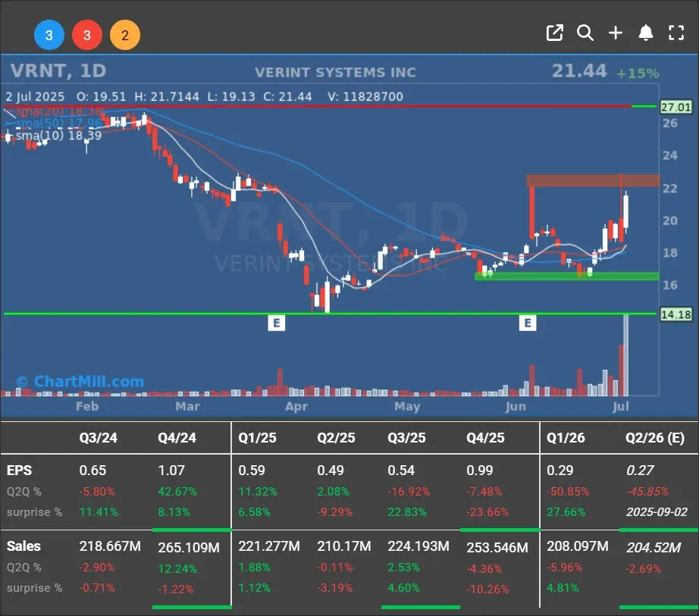Click the Q4/25 column header
This screenshot has height=616, width=699.
pyautogui.click(x=485, y=438)
